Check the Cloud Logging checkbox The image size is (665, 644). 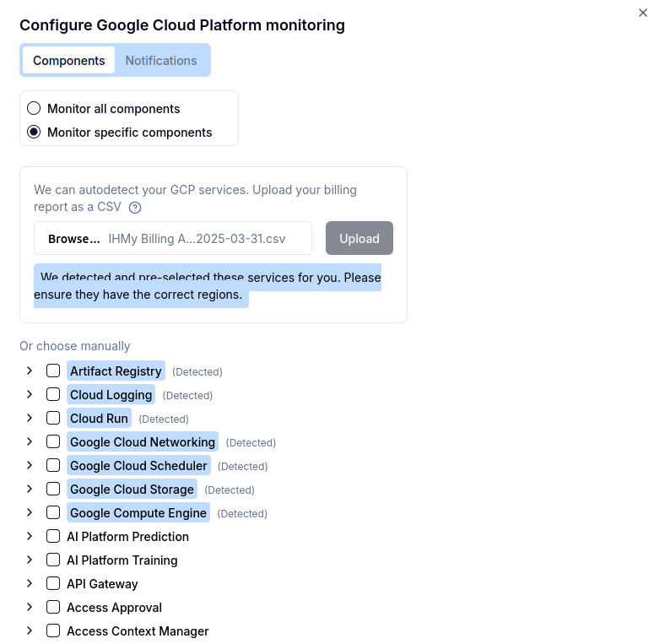pyautogui.click(x=53, y=394)
